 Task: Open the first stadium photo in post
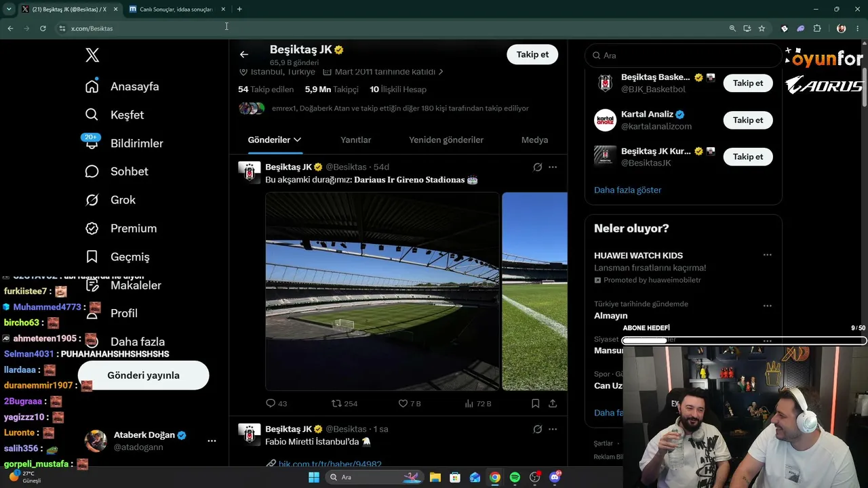click(382, 291)
